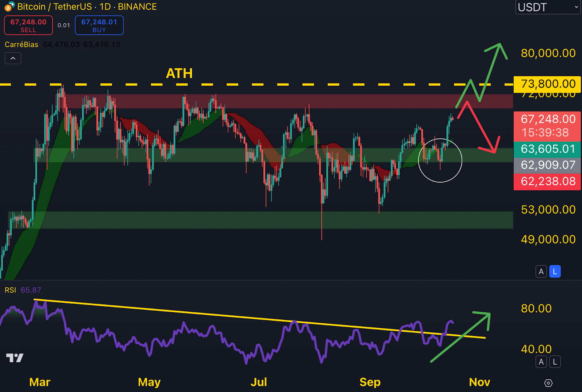Click the RSI indicator label
The width and height of the screenshot is (582, 392).
pyautogui.click(x=10, y=290)
